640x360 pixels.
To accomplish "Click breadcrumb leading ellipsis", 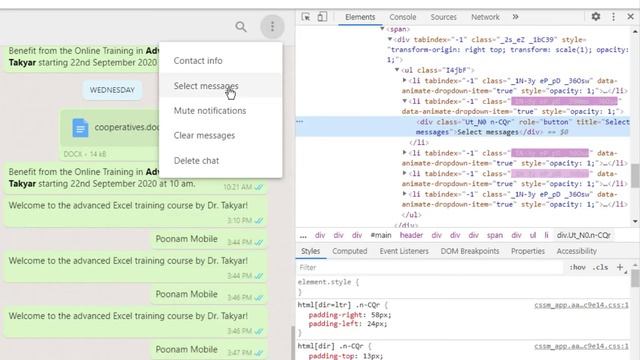I will (x=303, y=236).
